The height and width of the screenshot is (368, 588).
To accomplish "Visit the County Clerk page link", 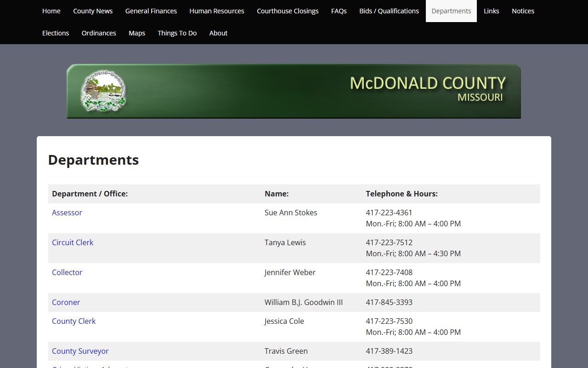I will pyautogui.click(x=73, y=321).
